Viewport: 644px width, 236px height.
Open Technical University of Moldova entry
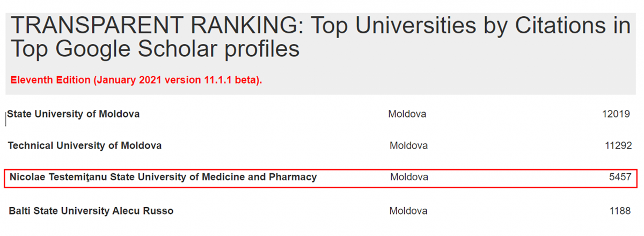(x=85, y=145)
